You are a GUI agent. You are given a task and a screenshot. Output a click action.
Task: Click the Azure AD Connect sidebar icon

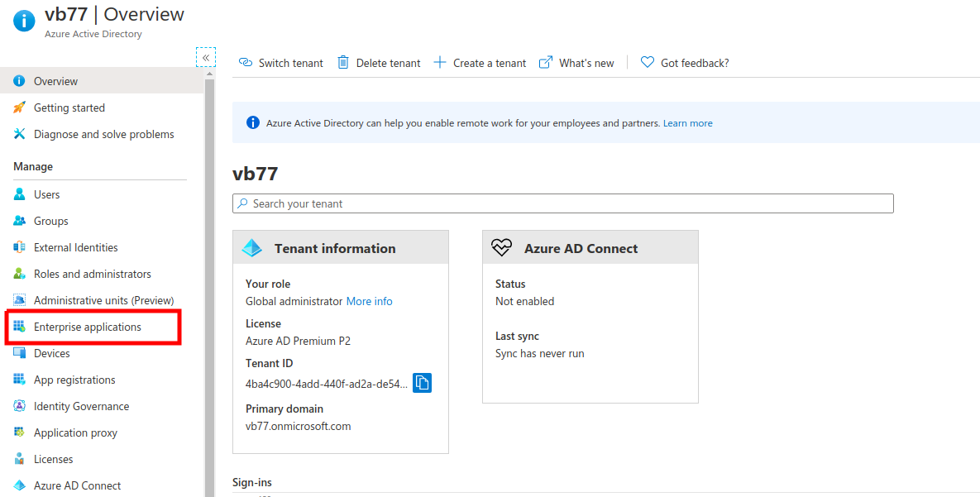[x=19, y=485]
